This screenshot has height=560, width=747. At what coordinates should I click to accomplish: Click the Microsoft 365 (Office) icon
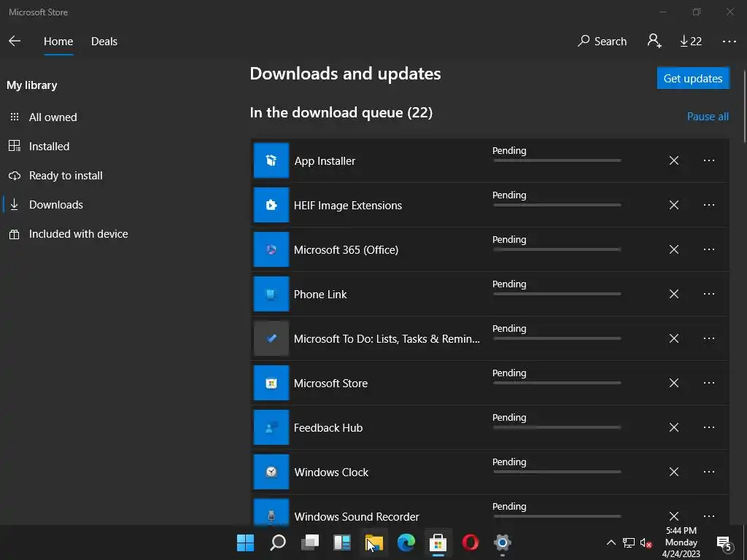[271, 249]
